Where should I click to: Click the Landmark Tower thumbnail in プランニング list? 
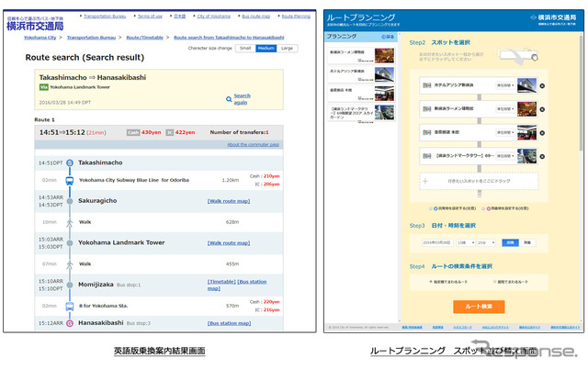(x=384, y=112)
